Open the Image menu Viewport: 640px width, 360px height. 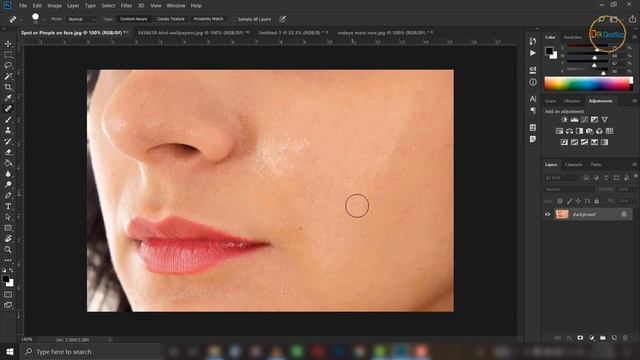54,6
